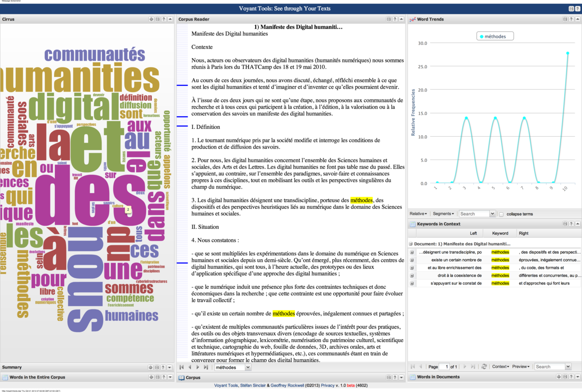
Task: Open Voyant header help icon
Action: coord(577,9)
